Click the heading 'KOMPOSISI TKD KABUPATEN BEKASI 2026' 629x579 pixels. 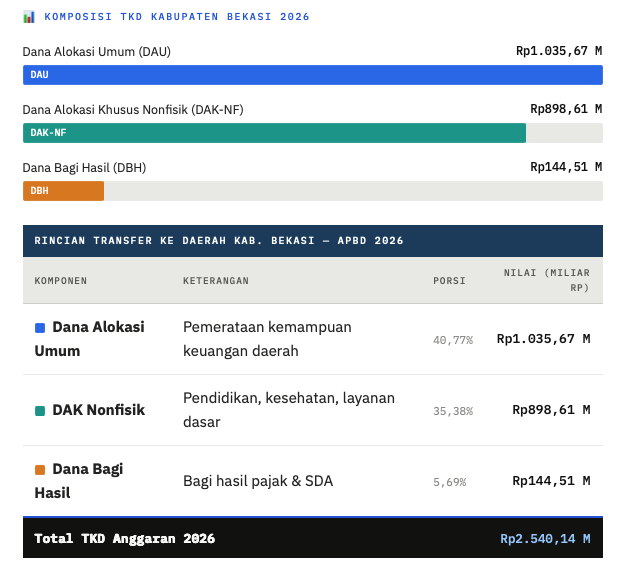(x=177, y=17)
